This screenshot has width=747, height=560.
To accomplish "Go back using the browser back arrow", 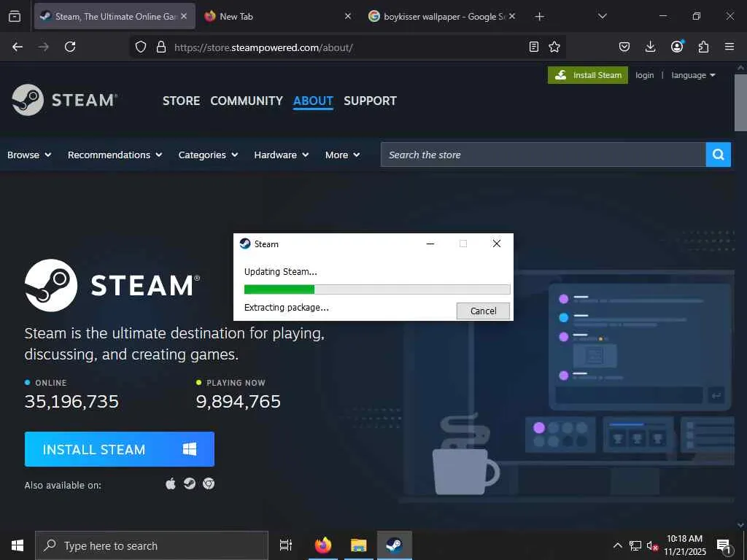I will click(18, 47).
